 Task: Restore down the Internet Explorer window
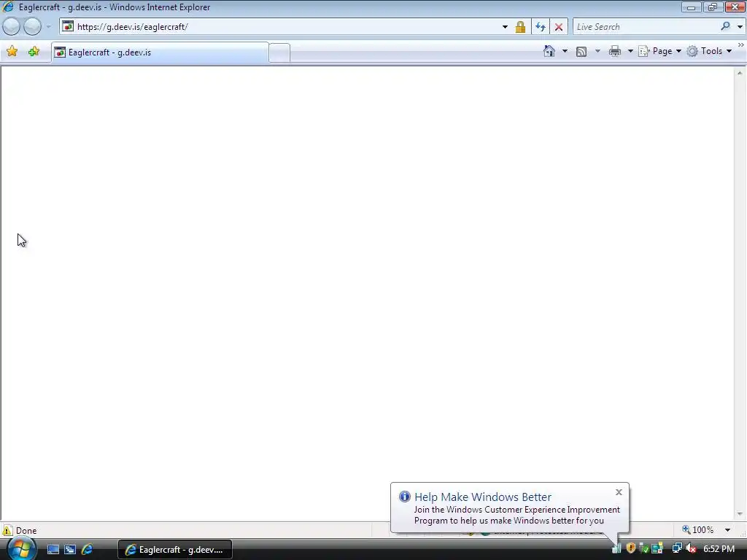[x=712, y=7]
